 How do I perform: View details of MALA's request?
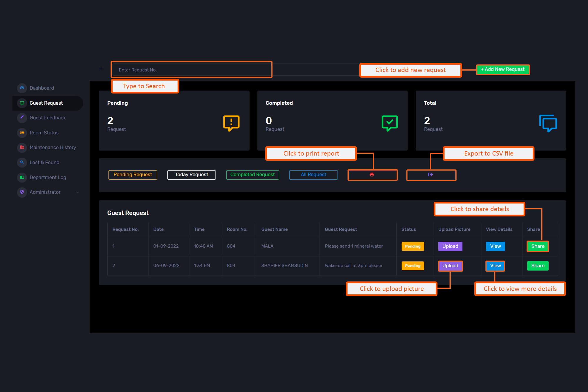click(x=495, y=246)
